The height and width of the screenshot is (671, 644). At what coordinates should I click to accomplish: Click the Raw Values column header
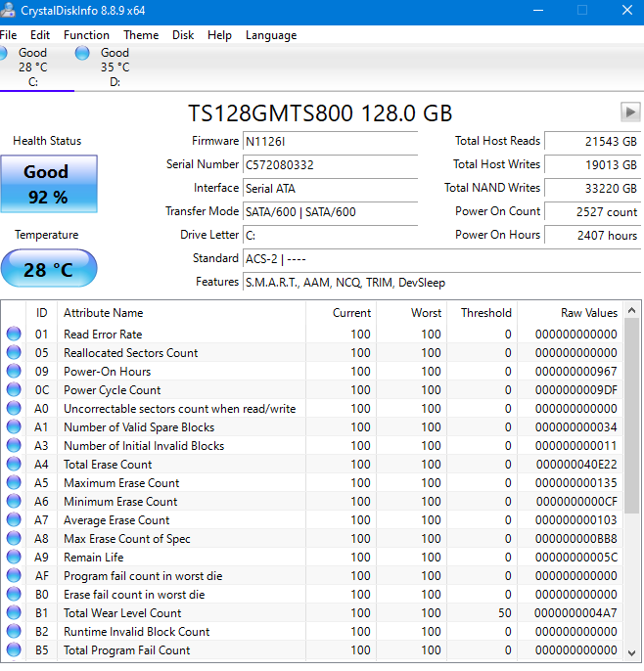pos(570,313)
